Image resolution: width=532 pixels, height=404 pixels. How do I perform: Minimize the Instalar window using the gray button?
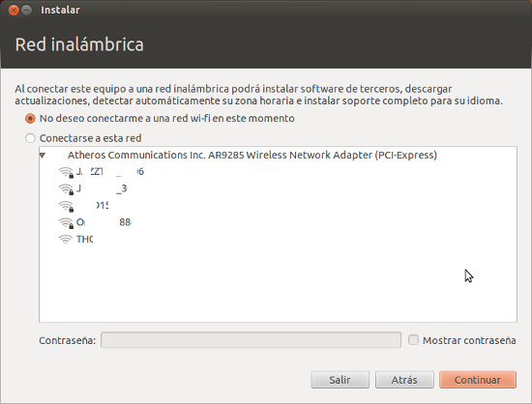(26, 11)
